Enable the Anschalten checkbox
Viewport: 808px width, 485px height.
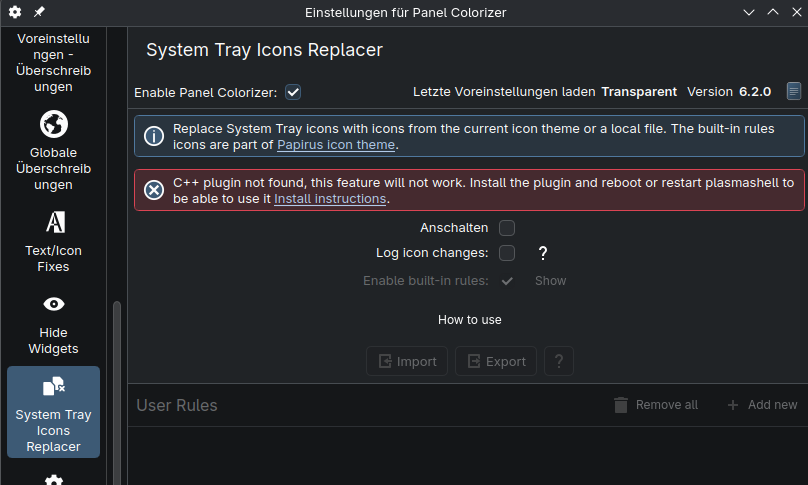[507, 228]
